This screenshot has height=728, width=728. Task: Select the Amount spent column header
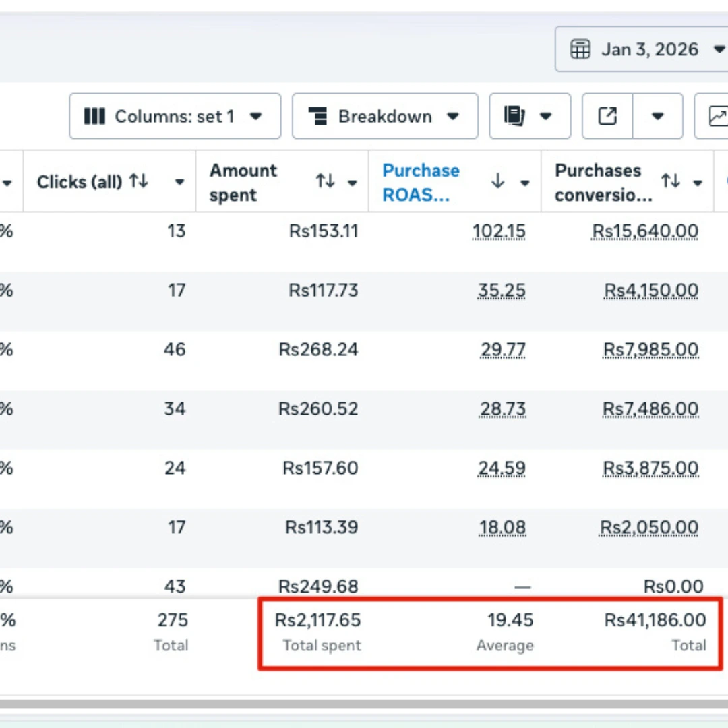click(243, 182)
